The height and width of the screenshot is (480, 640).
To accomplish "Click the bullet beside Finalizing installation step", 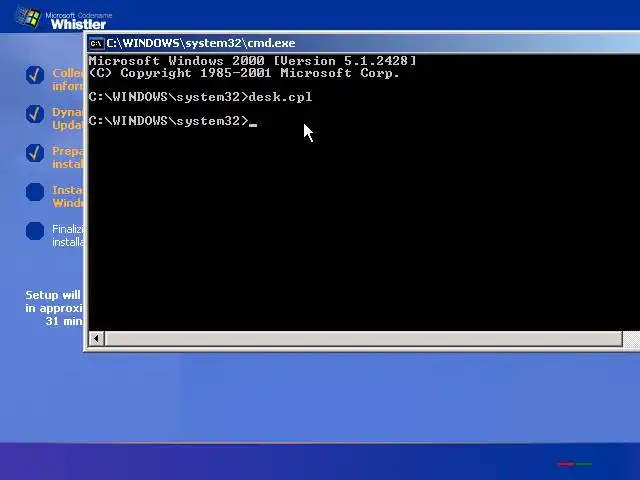I will (35, 231).
